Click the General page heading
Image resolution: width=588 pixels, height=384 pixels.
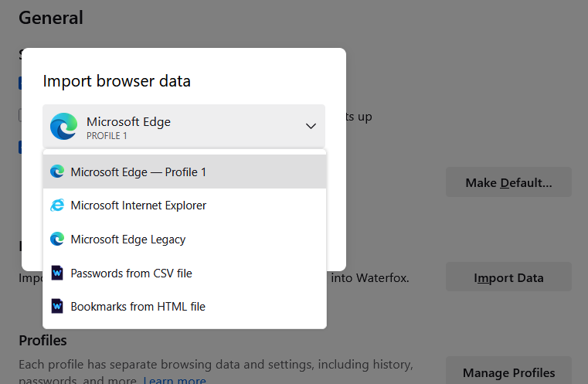pyautogui.click(x=51, y=18)
